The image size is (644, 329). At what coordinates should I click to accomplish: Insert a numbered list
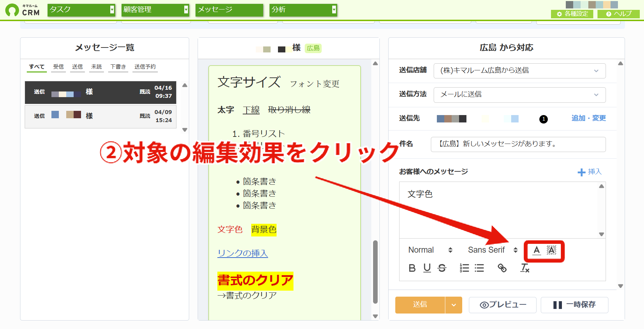point(464,268)
